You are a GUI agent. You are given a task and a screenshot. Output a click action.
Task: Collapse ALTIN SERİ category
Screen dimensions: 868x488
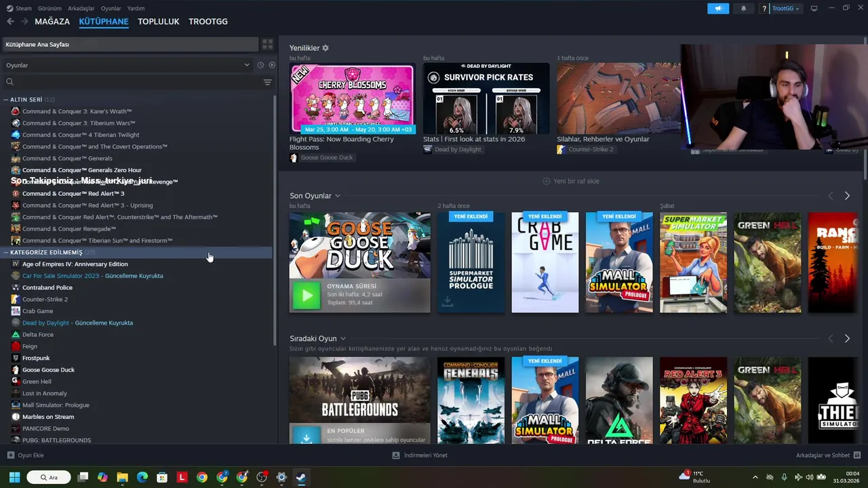(6, 100)
